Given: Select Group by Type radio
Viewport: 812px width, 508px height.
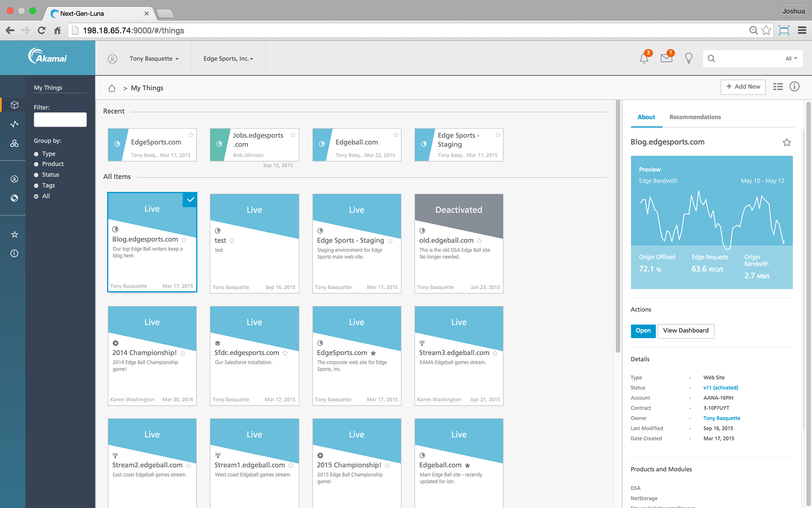Looking at the screenshot, I should click(36, 154).
